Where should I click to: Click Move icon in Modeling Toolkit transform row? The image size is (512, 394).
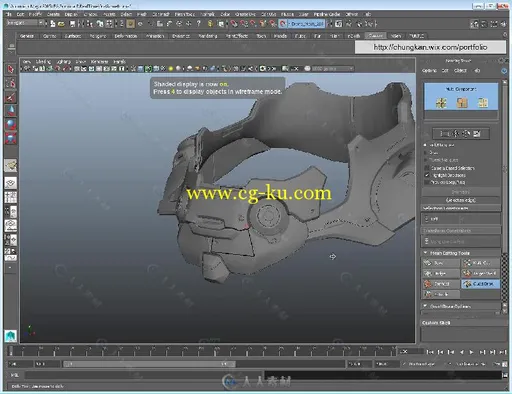[x=456, y=134]
